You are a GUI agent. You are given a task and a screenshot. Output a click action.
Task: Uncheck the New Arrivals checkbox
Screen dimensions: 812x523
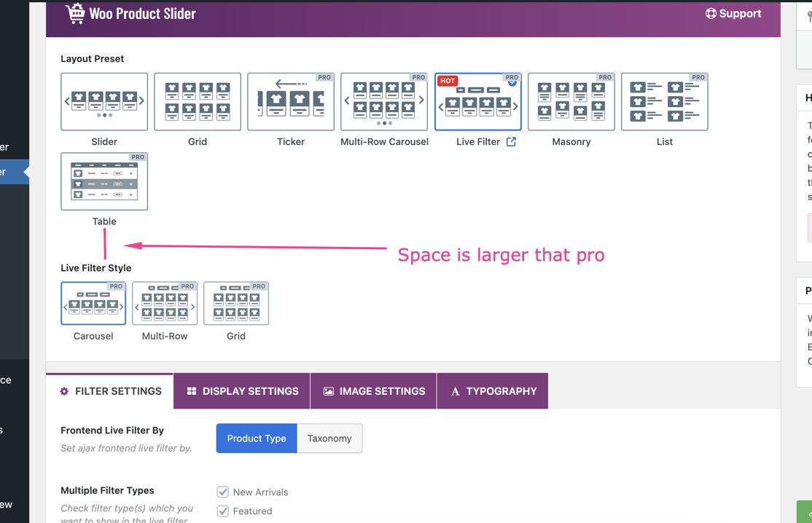(x=223, y=492)
